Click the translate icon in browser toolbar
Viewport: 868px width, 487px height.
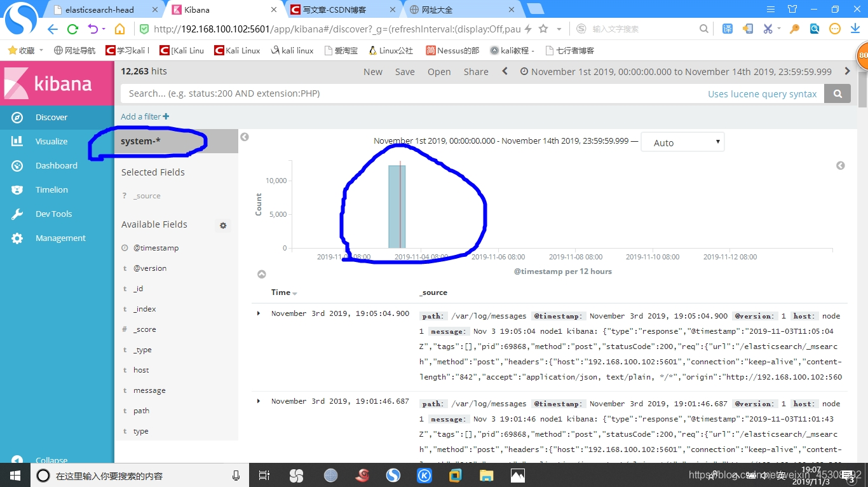point(728,29)
